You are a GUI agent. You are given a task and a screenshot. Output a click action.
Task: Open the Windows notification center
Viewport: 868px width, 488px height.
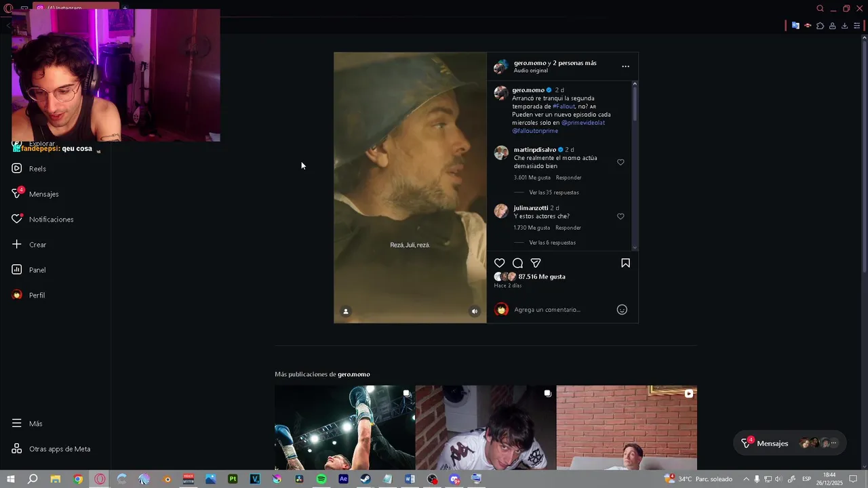coord(853,479)
